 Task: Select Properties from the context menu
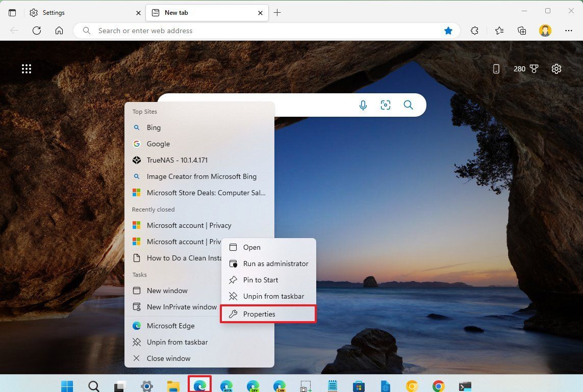pos(259,314)
